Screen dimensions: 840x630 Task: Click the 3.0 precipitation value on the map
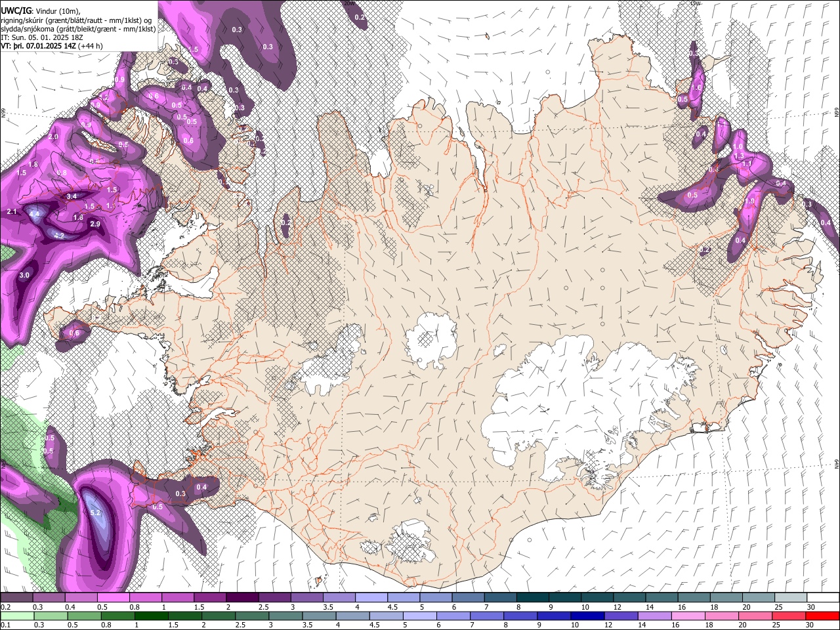click(x=25, y=275)
